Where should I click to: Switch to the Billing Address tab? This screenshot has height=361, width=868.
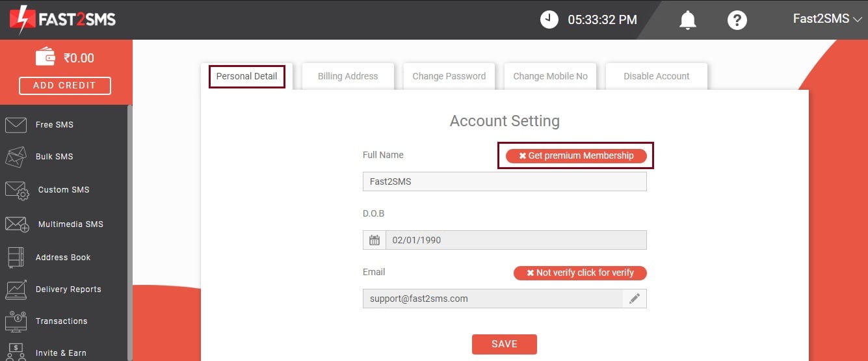pos(348,76)
